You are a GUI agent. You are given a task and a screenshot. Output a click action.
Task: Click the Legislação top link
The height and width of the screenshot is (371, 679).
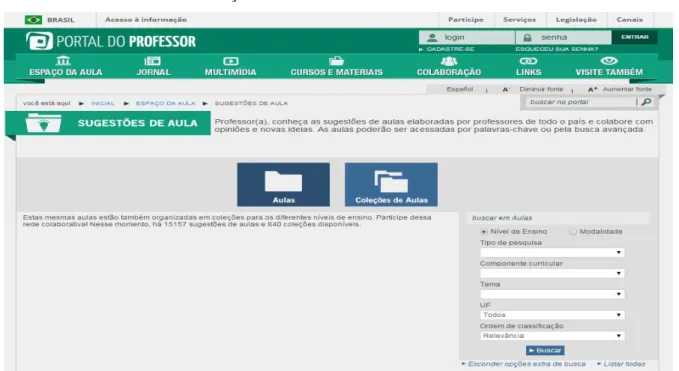click(576, 19)
